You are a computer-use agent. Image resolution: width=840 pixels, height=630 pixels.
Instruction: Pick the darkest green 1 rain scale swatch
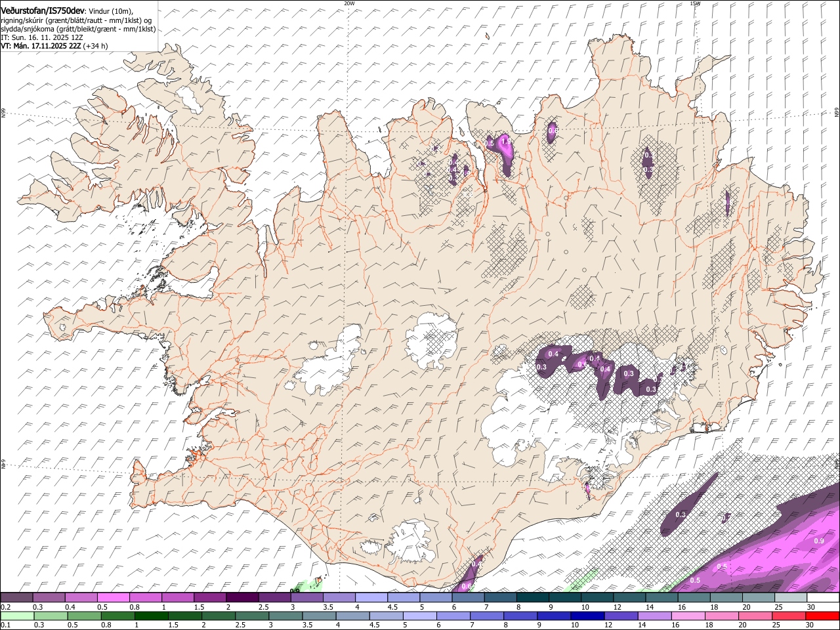152,616
